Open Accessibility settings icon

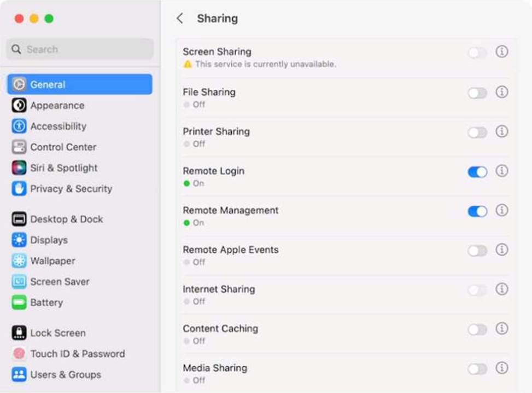tap(19, 126)
